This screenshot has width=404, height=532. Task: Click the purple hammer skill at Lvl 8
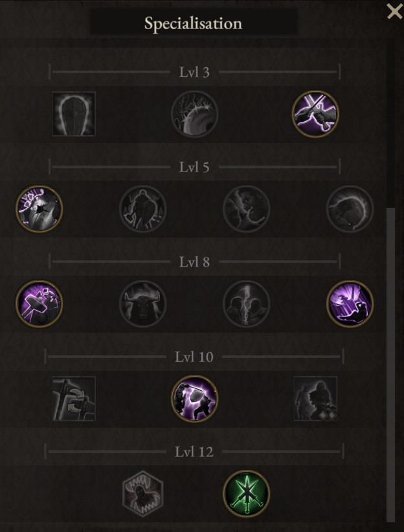coord(39,304)
